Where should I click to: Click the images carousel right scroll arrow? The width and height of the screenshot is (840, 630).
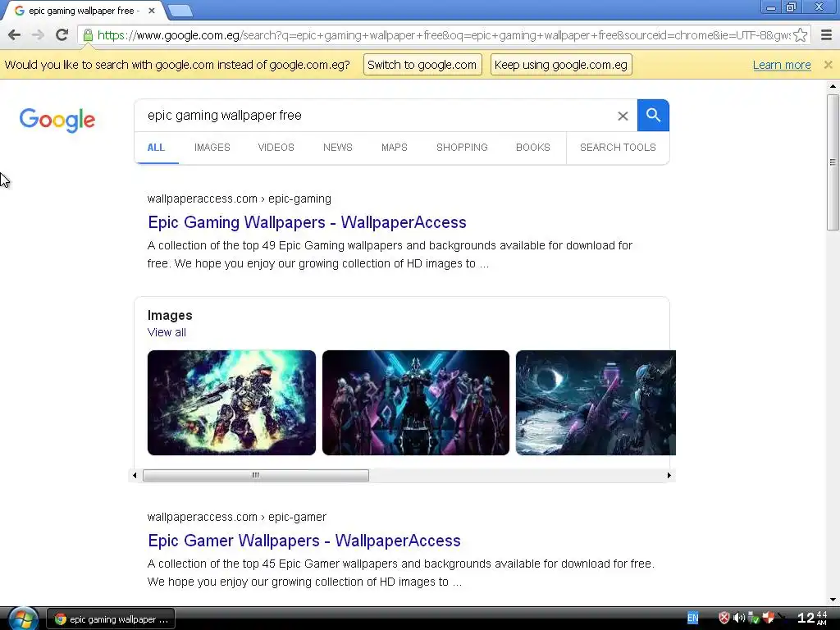coord(669,475)
